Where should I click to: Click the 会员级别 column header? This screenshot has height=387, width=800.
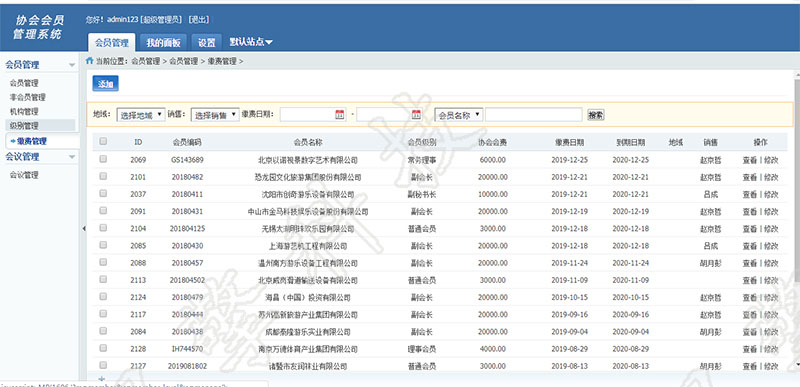pyautogui.click(x=422, y=142)
